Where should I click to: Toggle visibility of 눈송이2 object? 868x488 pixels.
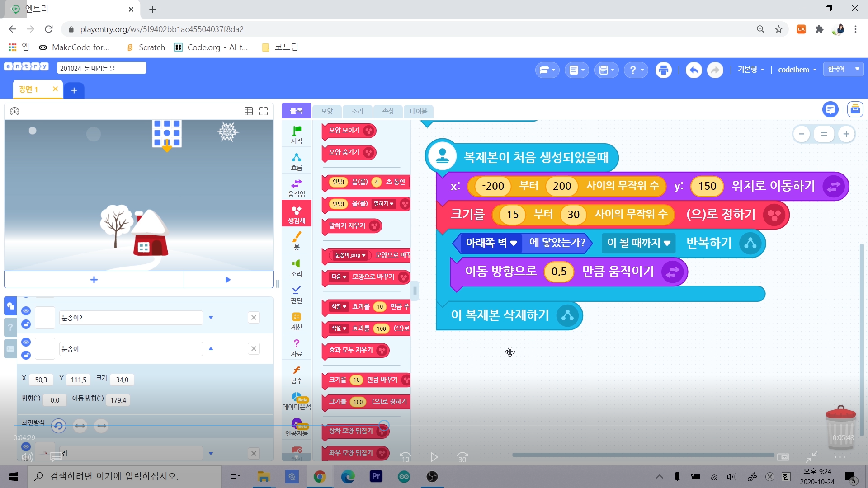tap(26, 311)
